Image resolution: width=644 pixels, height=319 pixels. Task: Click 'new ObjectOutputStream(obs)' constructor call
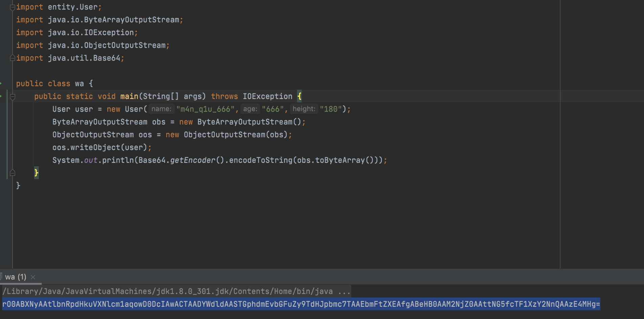click(227, 135)
